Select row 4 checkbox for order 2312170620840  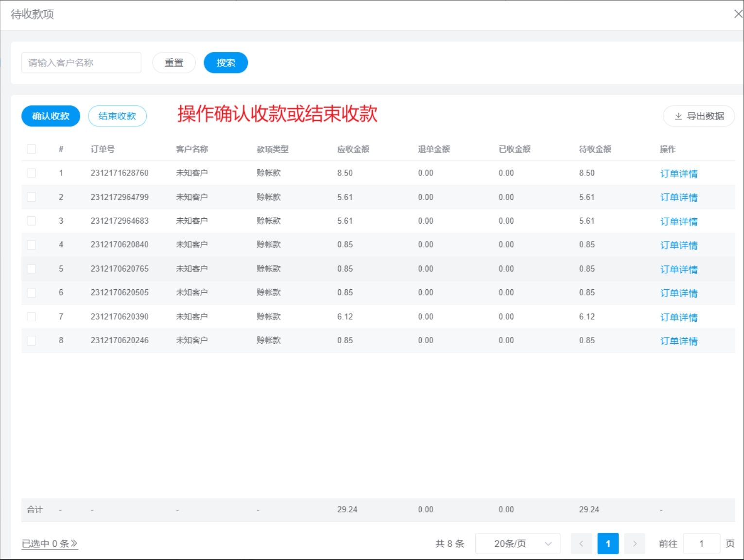(x=32, y=245)
